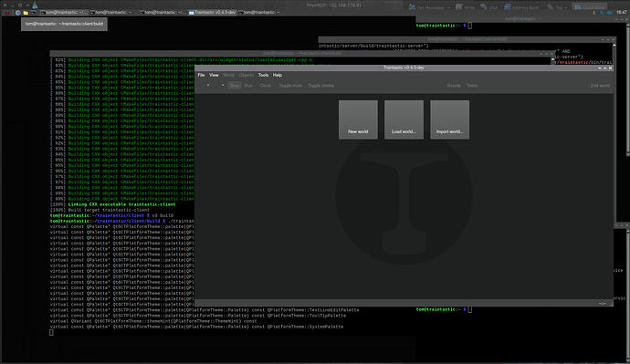Open the Help menu in Traintastic

point(278,75)
